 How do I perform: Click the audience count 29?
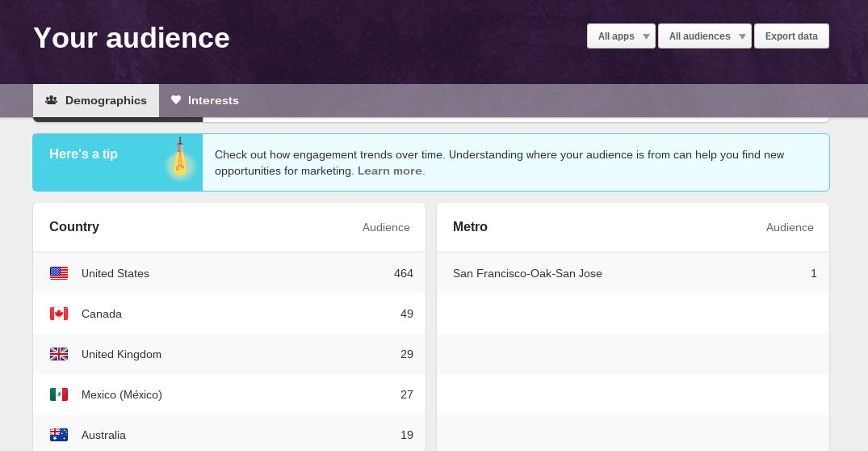(x=407, y=354)
